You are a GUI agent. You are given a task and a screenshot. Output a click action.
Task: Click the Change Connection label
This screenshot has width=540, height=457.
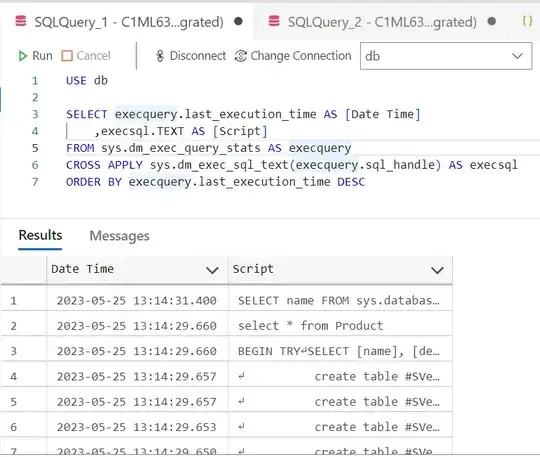click(301, 56)
